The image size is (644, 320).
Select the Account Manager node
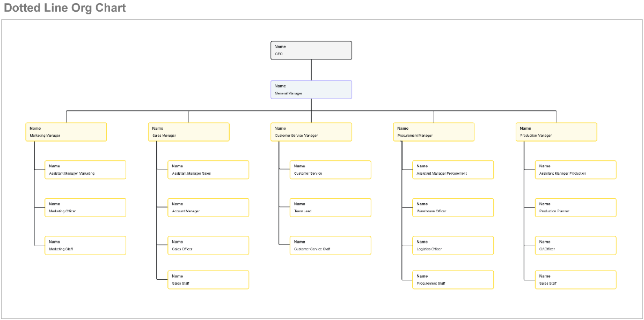[x=208, y=207]
